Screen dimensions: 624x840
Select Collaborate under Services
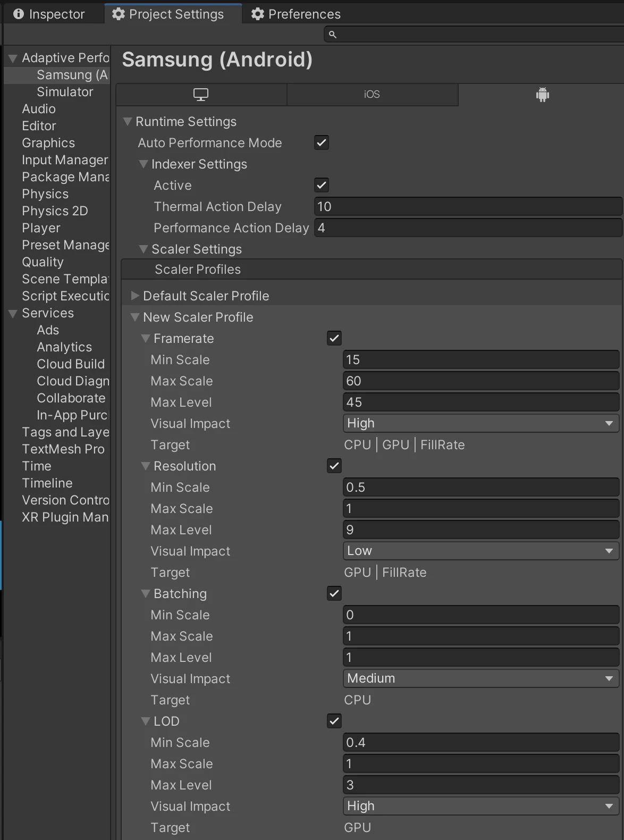[x=71, y=398]
